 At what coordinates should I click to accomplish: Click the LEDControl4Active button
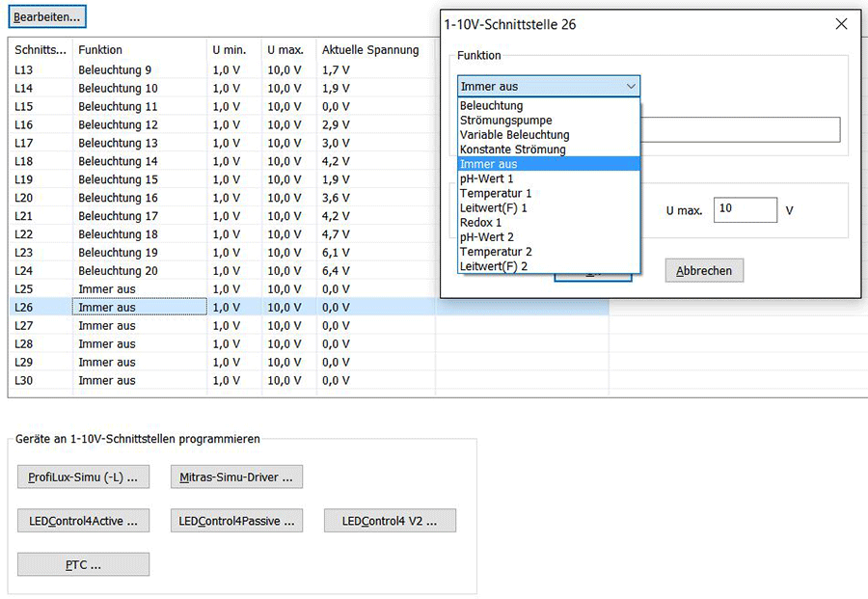tap(83, 520)
